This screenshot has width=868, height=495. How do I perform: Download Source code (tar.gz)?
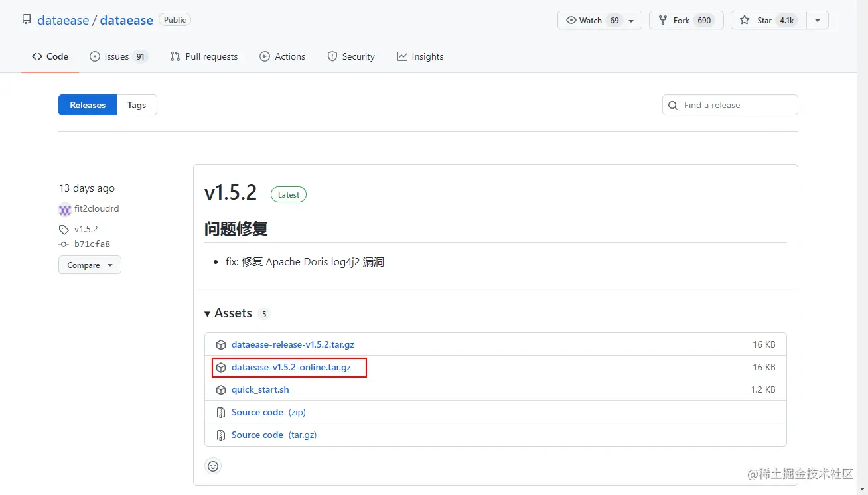(x=274, y=435)
